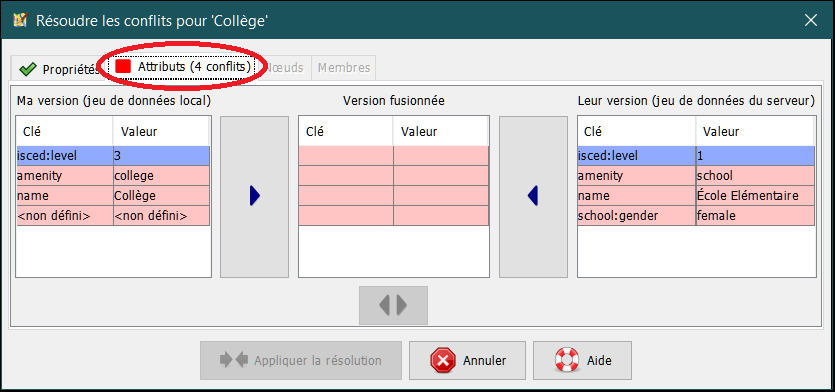The image size is (835, 392).
Task: Select the isced:level 3 row in my version
Action: (x=113, y=156)
